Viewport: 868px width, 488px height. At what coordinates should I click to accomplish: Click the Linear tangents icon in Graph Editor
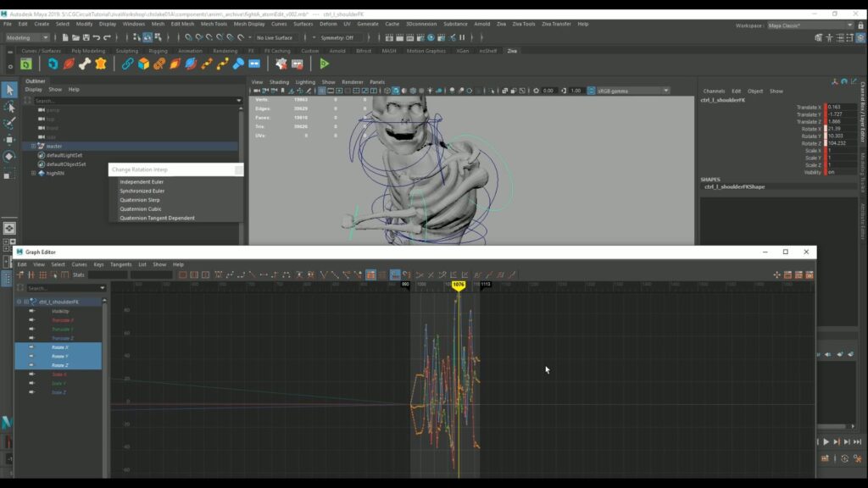(x=253, y=274)
